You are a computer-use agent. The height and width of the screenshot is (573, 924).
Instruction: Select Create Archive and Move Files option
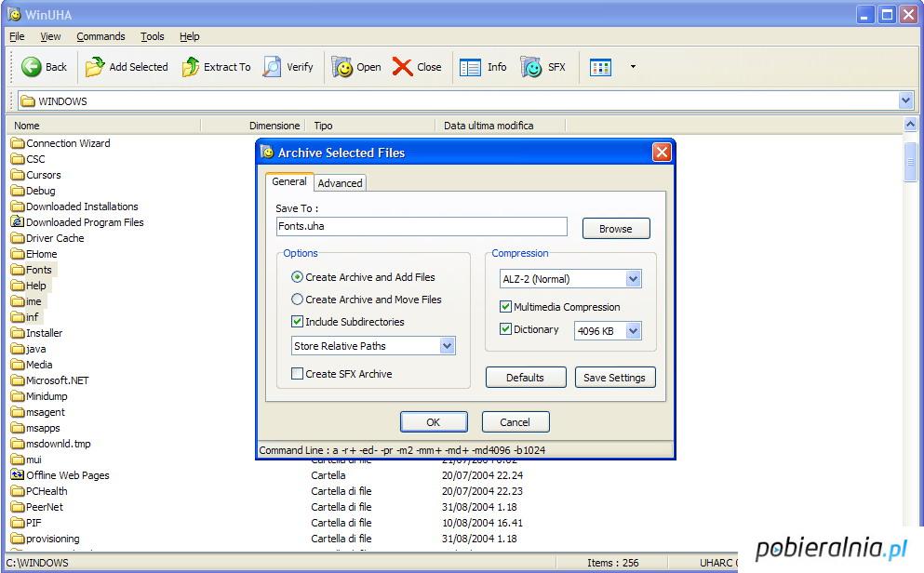point(298,300)
